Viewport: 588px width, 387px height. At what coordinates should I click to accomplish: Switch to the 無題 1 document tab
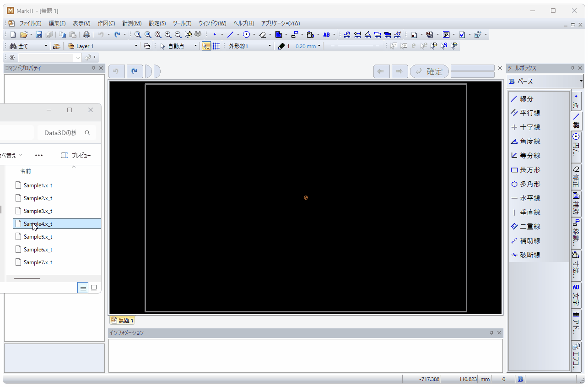coord(122,321)
